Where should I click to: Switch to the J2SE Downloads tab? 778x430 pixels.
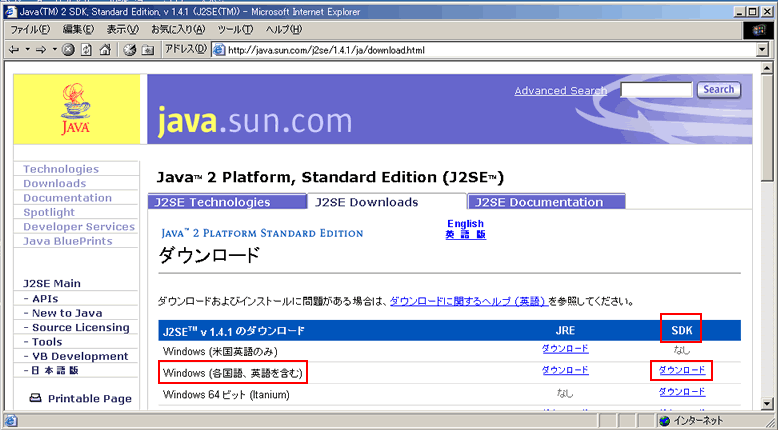point(387,202)
